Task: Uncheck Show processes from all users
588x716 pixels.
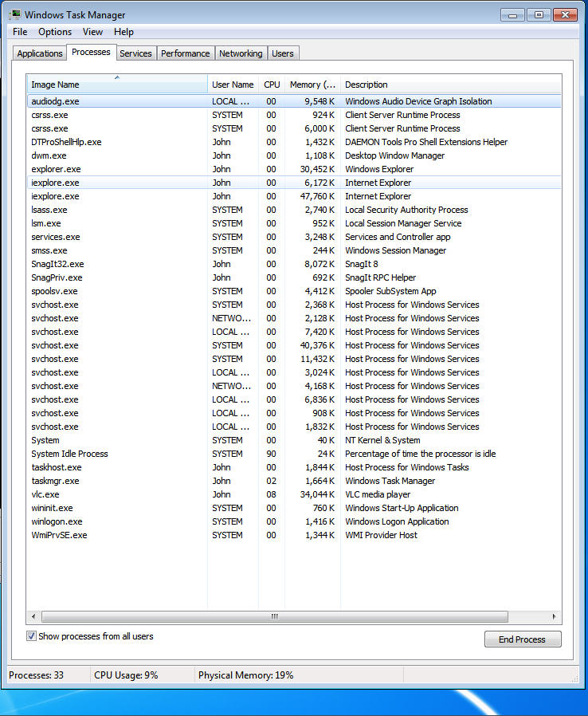Action: (32, 636)
